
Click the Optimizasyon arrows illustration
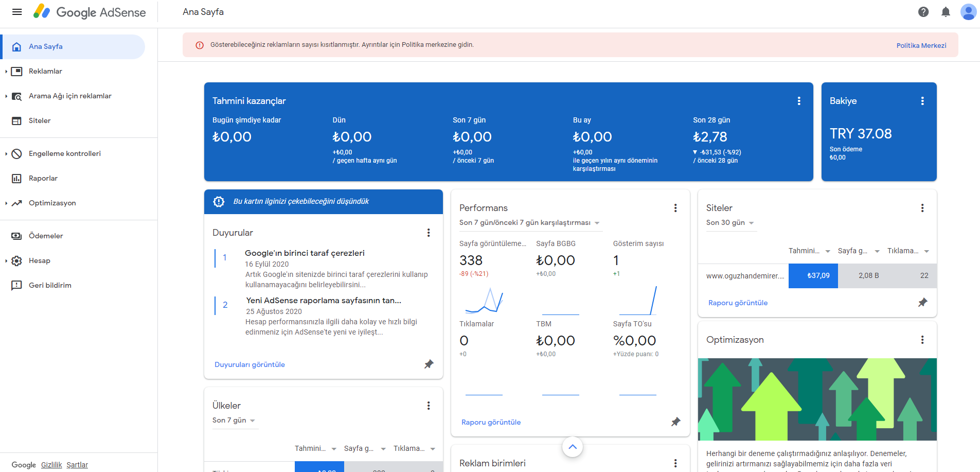817,399
